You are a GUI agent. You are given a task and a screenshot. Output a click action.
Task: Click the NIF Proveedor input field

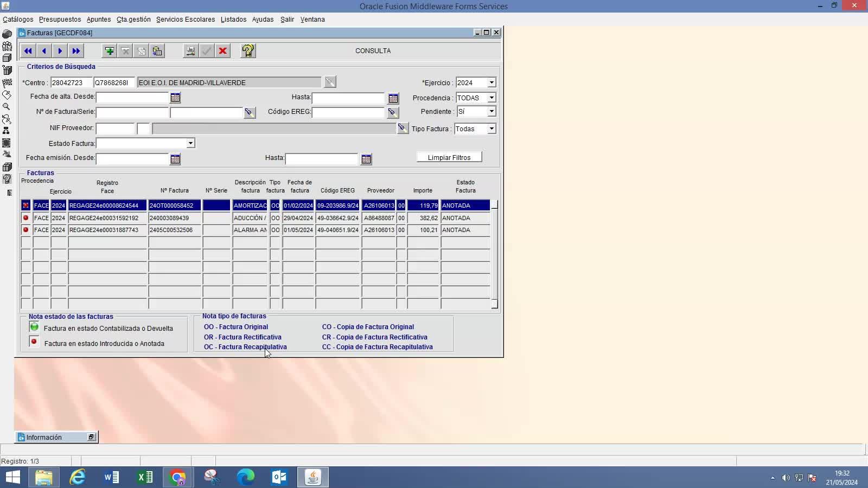(115, 129)
